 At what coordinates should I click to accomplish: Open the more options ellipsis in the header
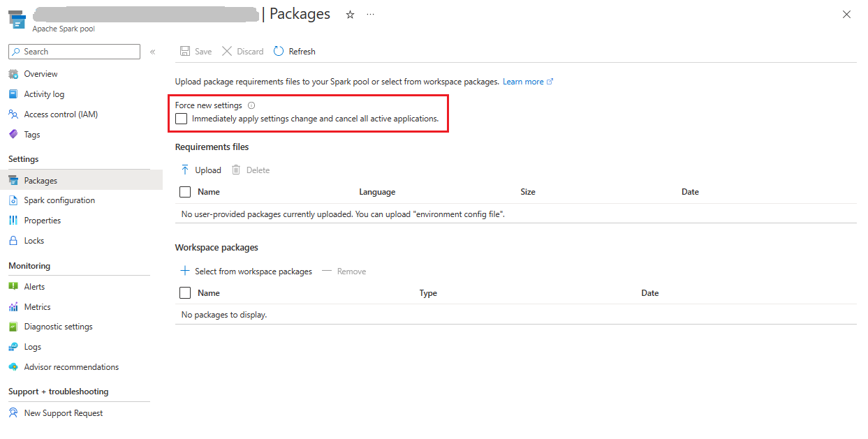point(370,15)
